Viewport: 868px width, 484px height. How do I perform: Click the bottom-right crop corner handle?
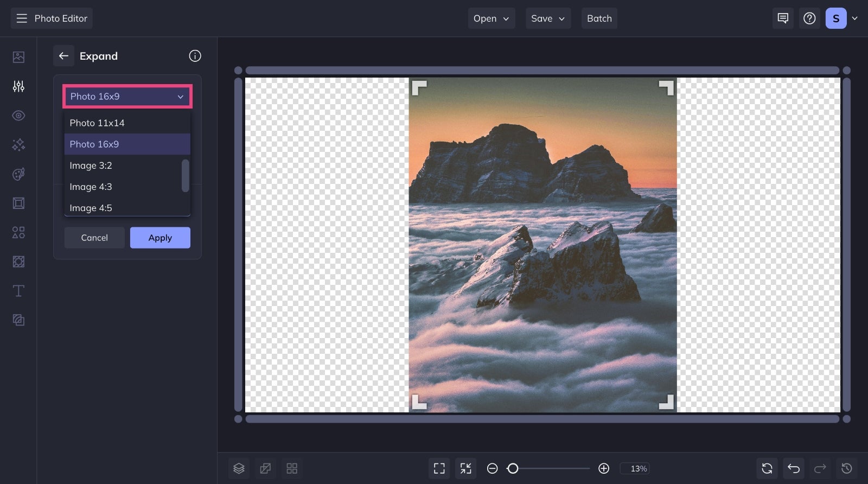(x=666, y=402)
